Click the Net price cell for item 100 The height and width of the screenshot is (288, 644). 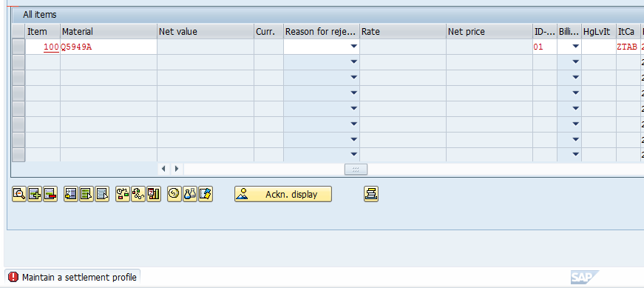coord(489,47)
